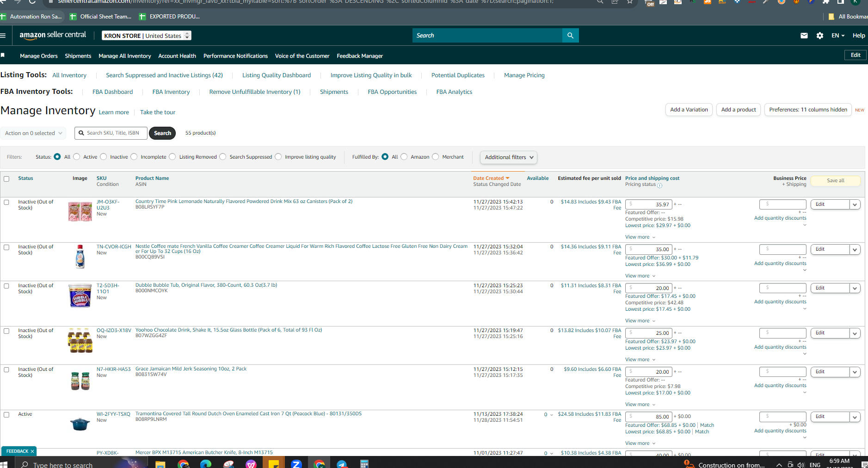Open the All Bookmarks folder
Image resolution: width=868 pixels, height=468 pixels.
pos(848,17)
